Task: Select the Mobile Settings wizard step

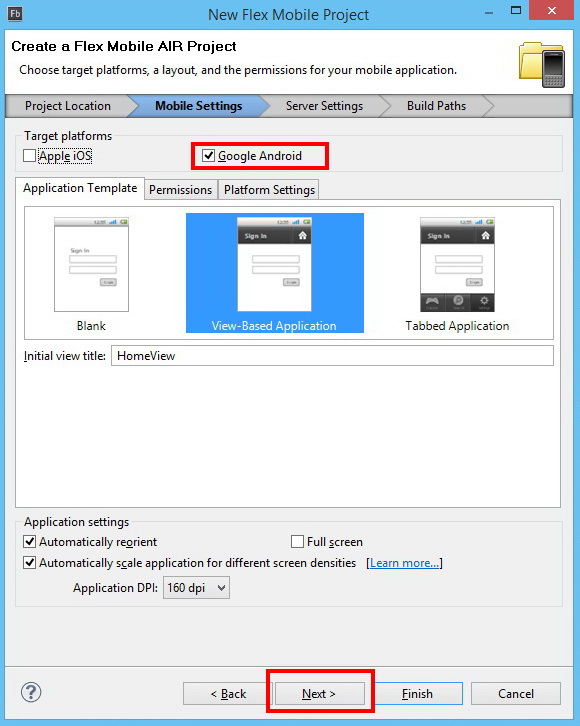Action: 199,106
